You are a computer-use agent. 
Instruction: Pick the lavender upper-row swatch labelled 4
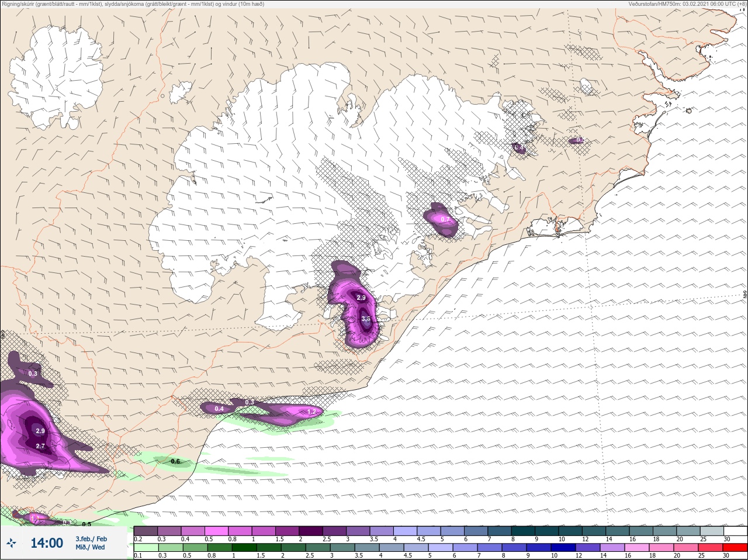click(406, 531)
